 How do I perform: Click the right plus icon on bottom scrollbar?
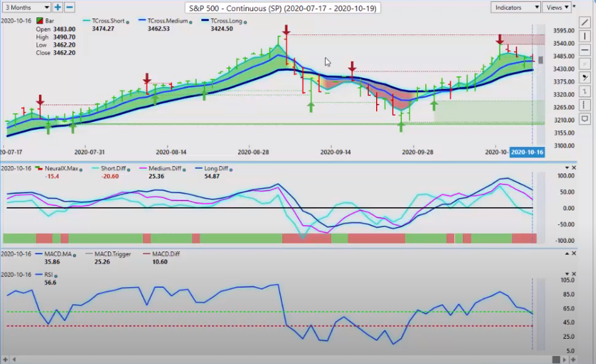(573, 359)
